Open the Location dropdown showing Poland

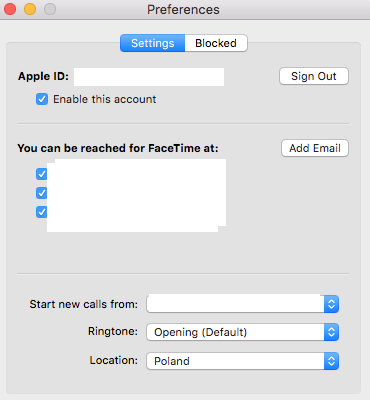(x=243, y=361)
